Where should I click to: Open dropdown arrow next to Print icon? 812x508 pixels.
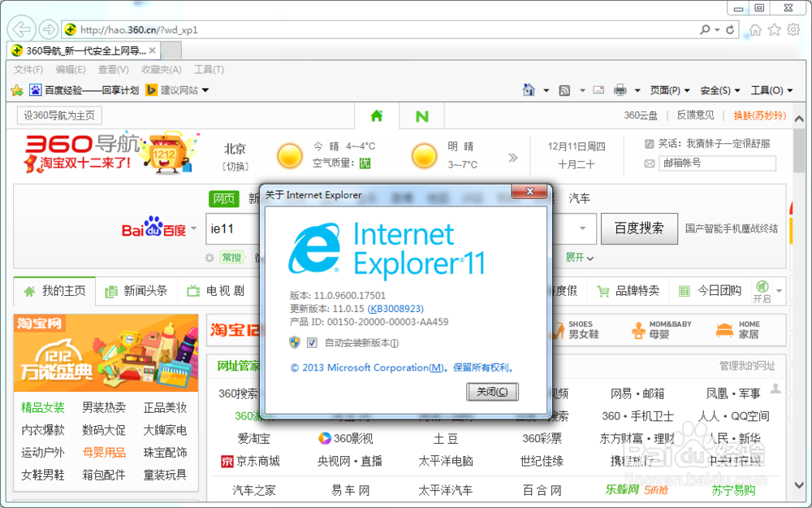pyautogui.click(x=637, y=91)
